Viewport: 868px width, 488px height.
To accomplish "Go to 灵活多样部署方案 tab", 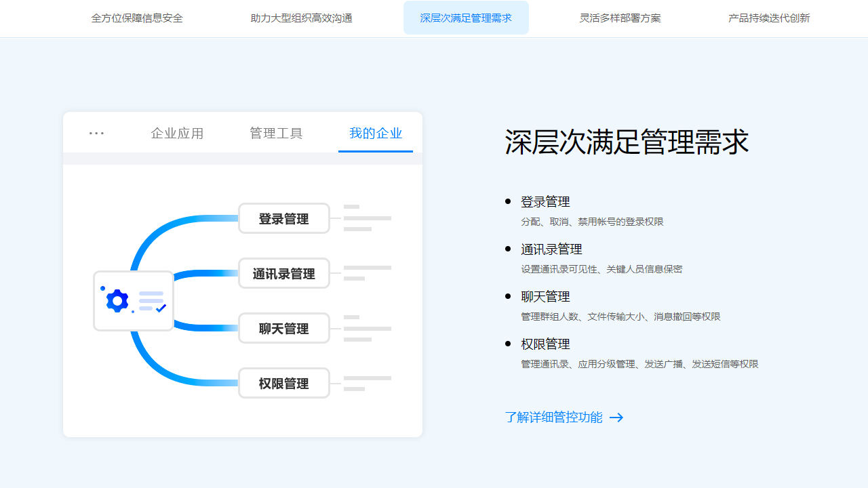I will tap(620, 18).
